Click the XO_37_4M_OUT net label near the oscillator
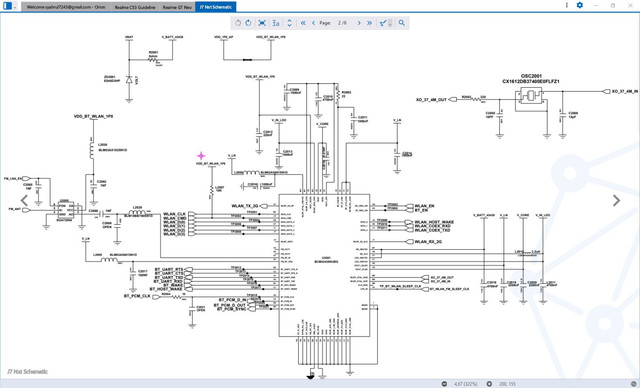Screen dimensions: 640x388 click(431, 100)
